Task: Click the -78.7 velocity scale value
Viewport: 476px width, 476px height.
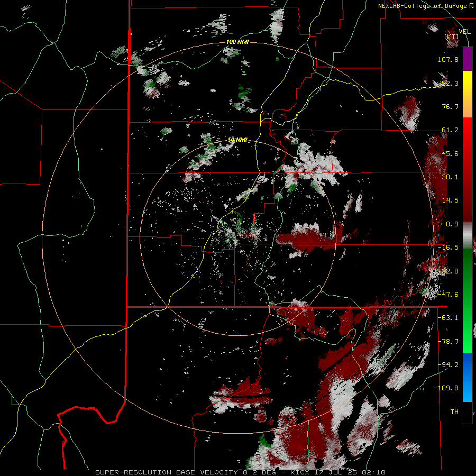Action: (x=448, y=342)
